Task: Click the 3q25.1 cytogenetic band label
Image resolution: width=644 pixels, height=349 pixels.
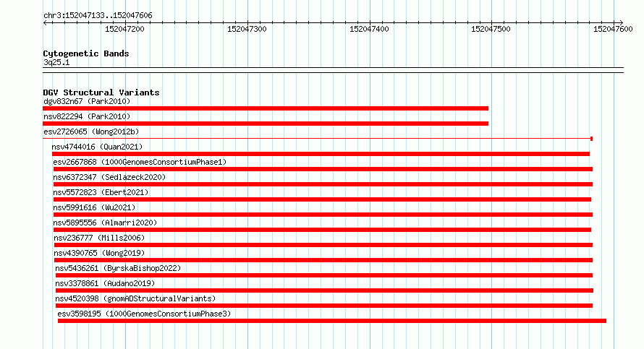Action: pos(56,62)
